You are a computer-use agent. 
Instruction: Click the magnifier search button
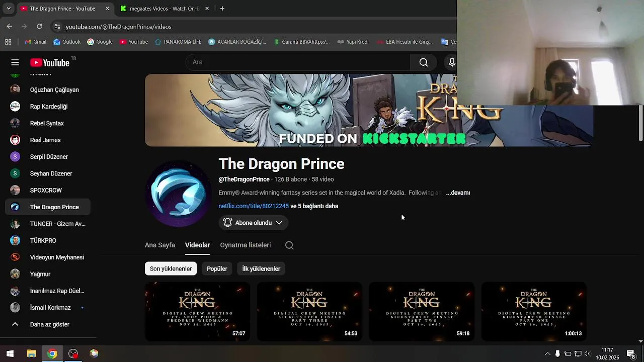tap(424, 62)
